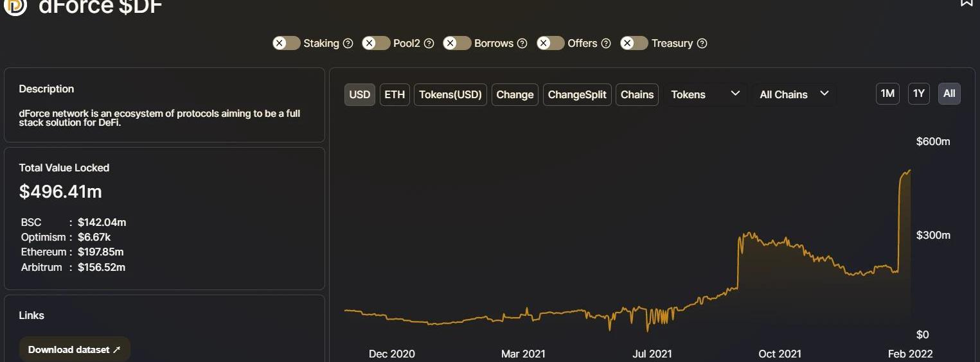The image size is (980, 362).
Task: Set chart range to 1Y
Action: (x=919, y=94)
